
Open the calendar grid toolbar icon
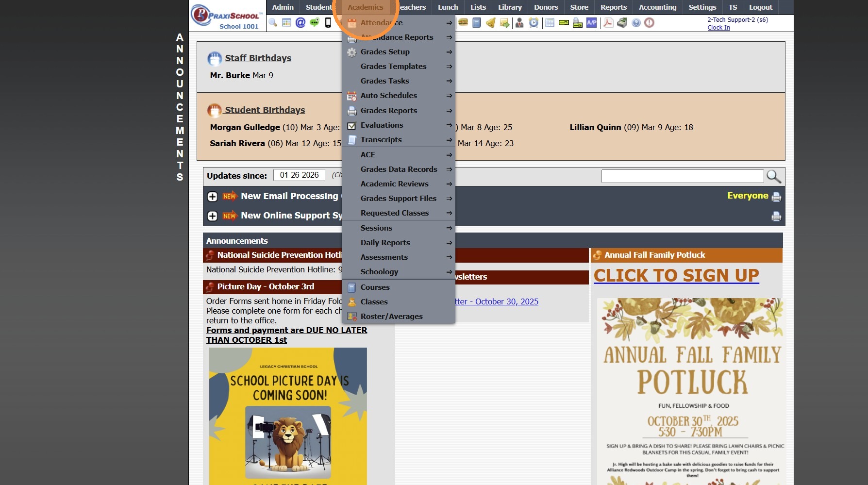coord(286,23)
